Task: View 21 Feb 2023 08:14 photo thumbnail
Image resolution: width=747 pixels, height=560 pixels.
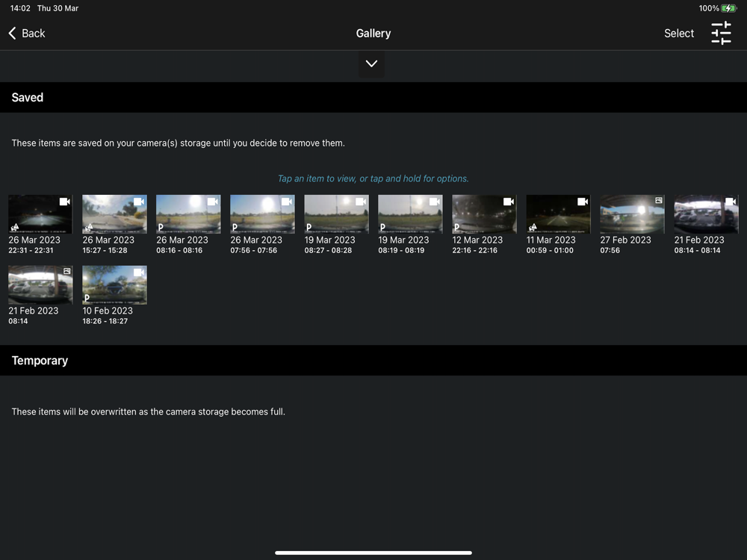Action: click(x=40, y=284)
